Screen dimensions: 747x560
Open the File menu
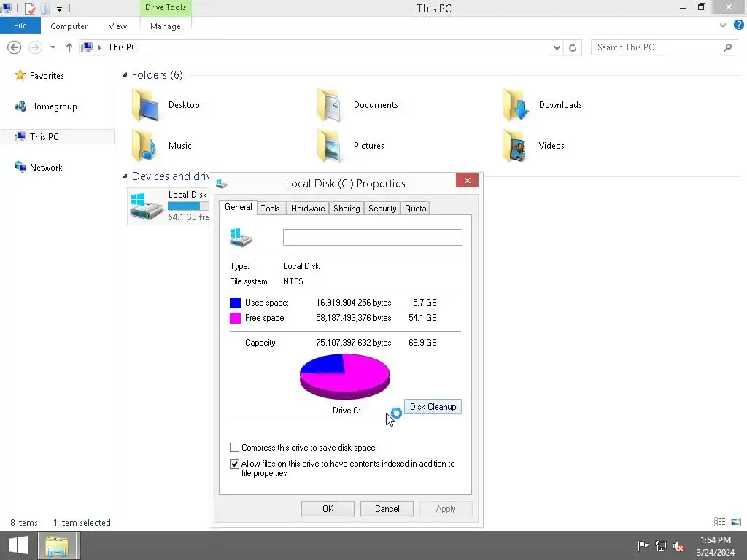coord(20,26)
